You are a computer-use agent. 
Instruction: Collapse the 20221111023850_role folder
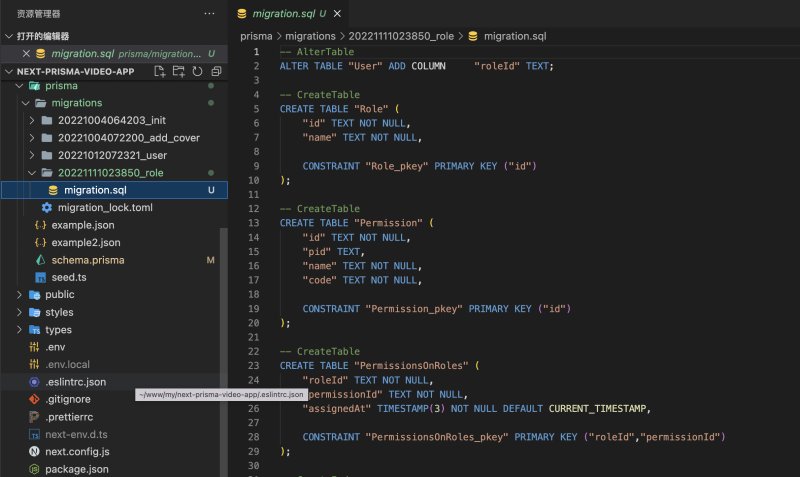(x=32, y=173)
